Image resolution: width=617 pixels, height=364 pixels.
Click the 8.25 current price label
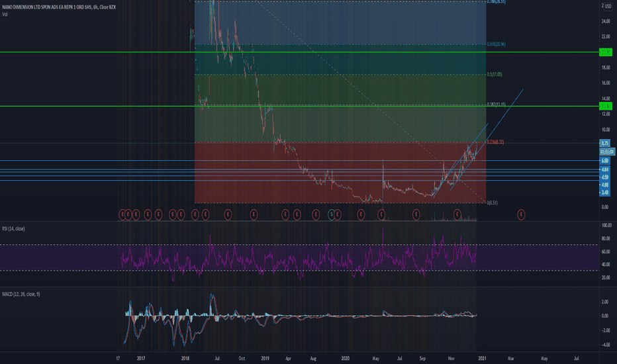[x=605, y=143]
